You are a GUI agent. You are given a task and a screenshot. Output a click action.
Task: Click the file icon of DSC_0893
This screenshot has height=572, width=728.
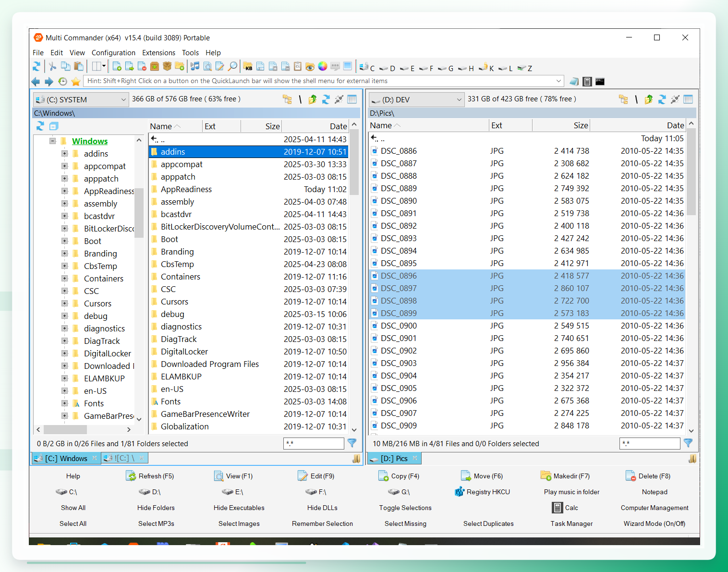coord(375,238)
